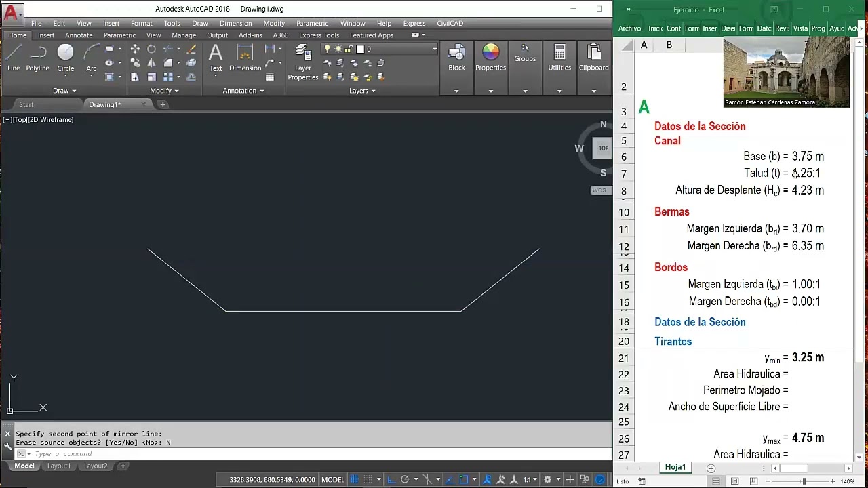Select the Line draw tool

point(14,58)
